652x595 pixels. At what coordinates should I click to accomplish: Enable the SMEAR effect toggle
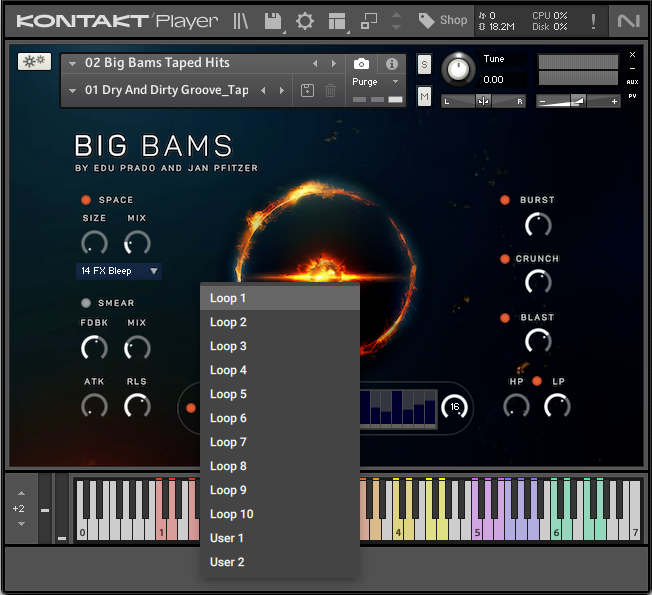coord(85,303)
